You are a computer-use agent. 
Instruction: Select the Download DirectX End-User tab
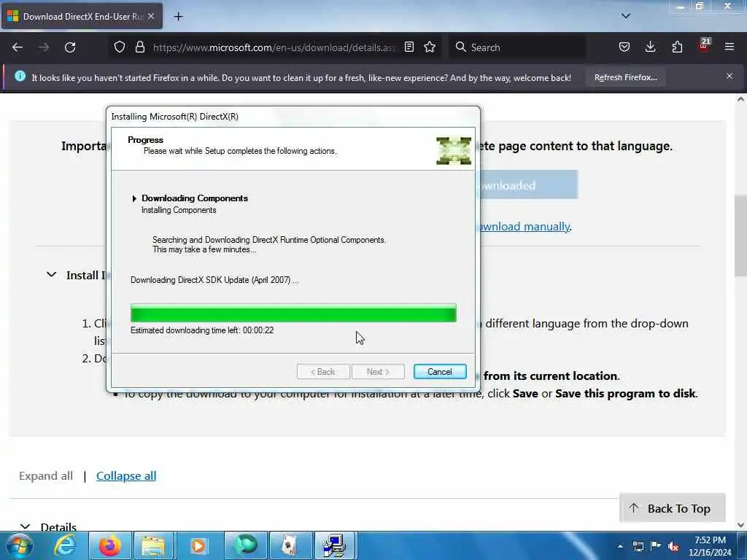pos(82,17)
